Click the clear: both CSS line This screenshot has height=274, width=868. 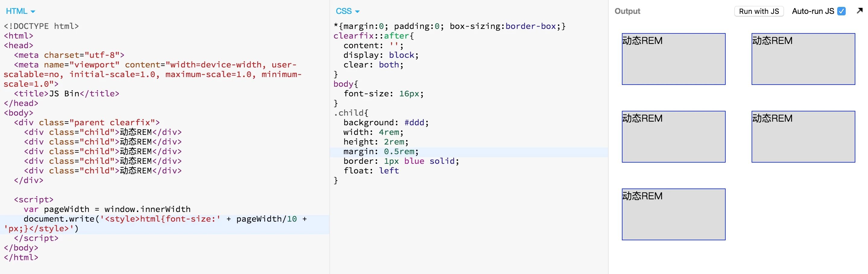[373, 64]
